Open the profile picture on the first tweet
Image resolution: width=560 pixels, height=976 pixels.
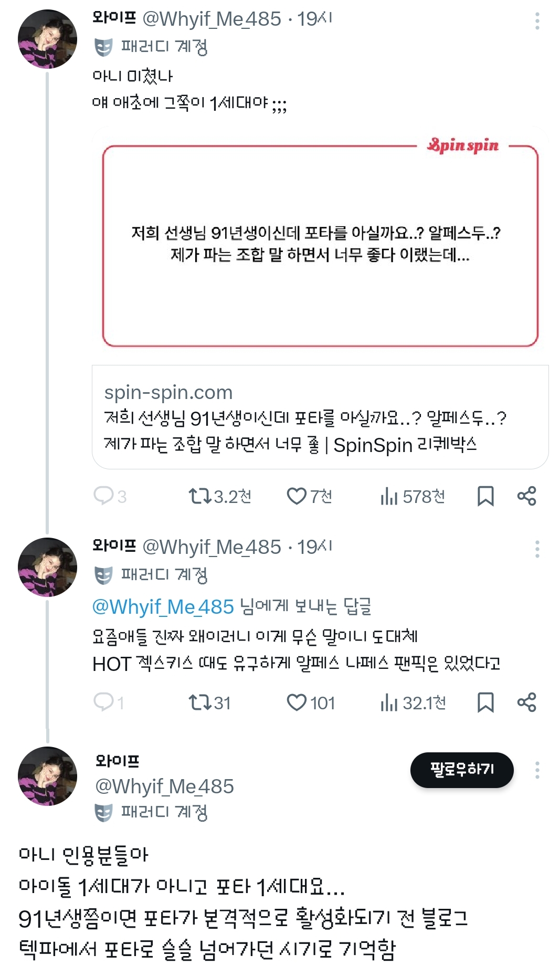pyautogui.click(x=47, y=39)
